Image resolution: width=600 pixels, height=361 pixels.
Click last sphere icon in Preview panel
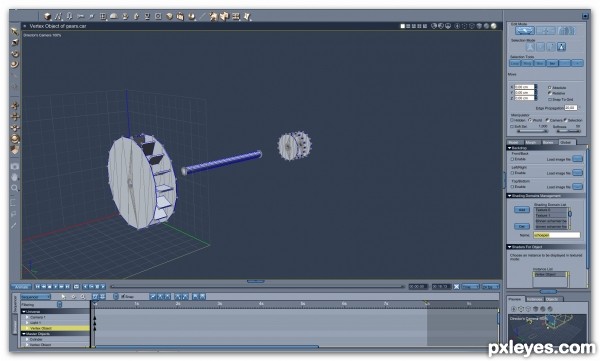click(550, 309)
